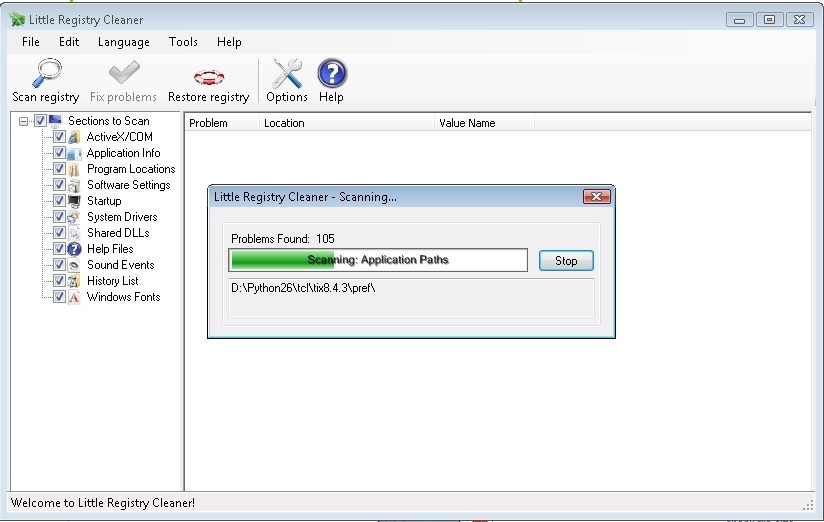Uncheck the History List checkbox

click(x=59, y=281)
